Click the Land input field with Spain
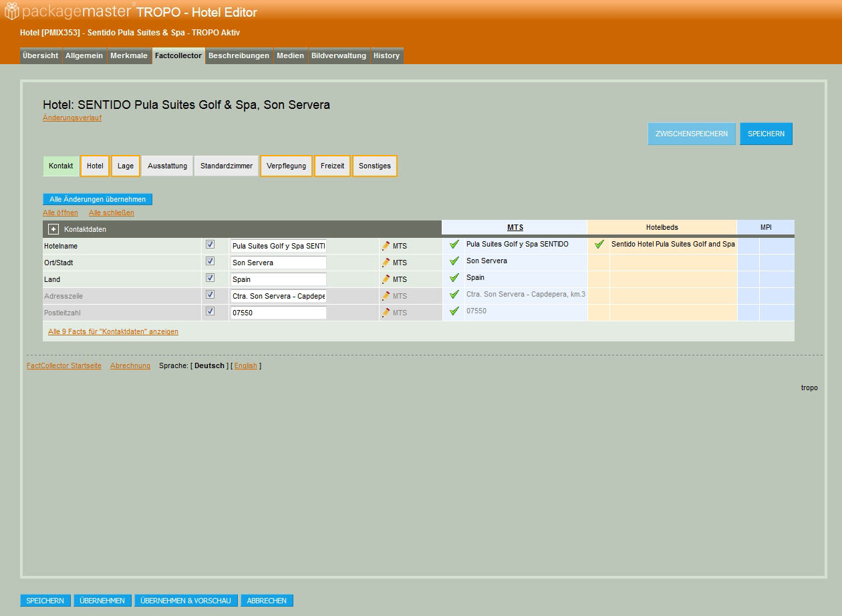 278,279
